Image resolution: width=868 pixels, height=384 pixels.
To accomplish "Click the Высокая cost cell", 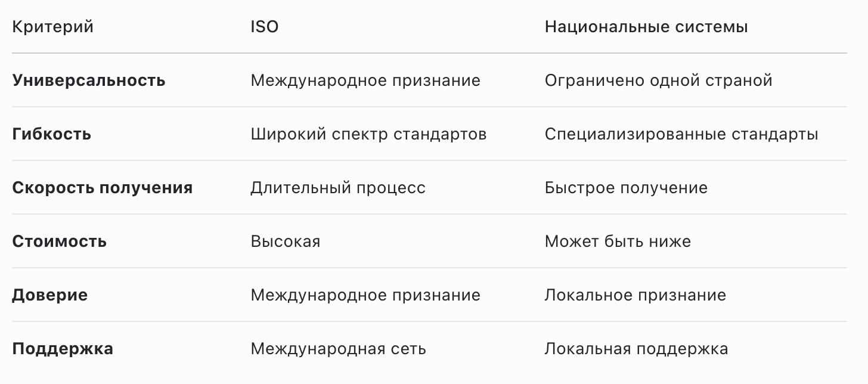I will coord(286,241).
